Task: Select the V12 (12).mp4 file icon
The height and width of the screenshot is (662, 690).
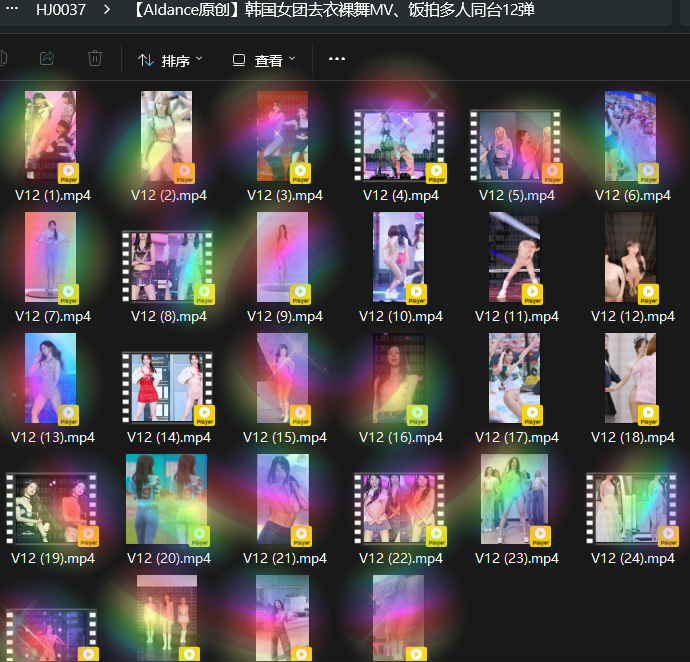Action: tap(631, 258)
